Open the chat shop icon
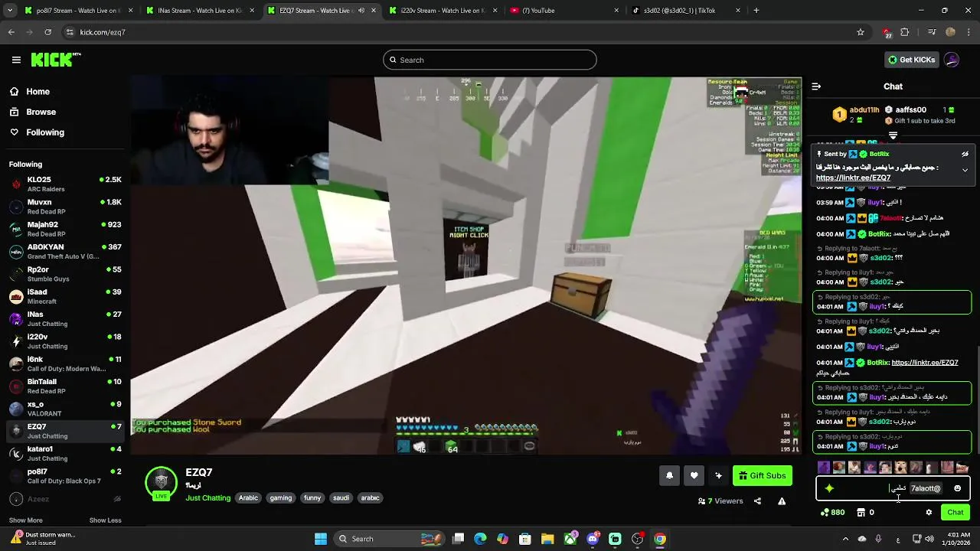The image size is (980, 551). coord(861,513)
